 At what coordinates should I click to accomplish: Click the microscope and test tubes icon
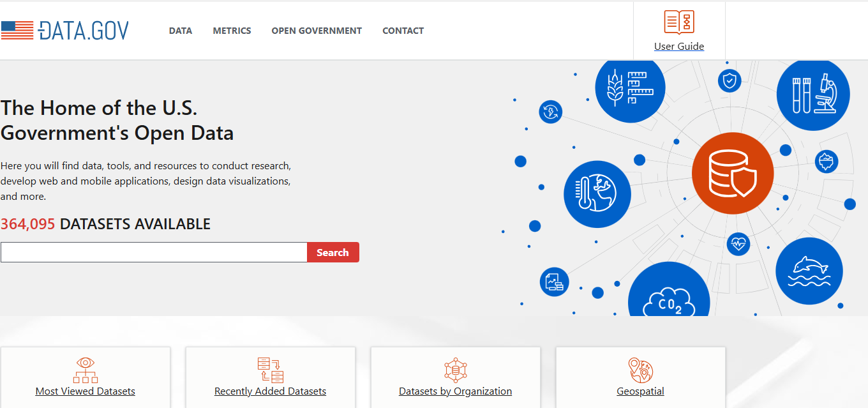pos(813,94)
